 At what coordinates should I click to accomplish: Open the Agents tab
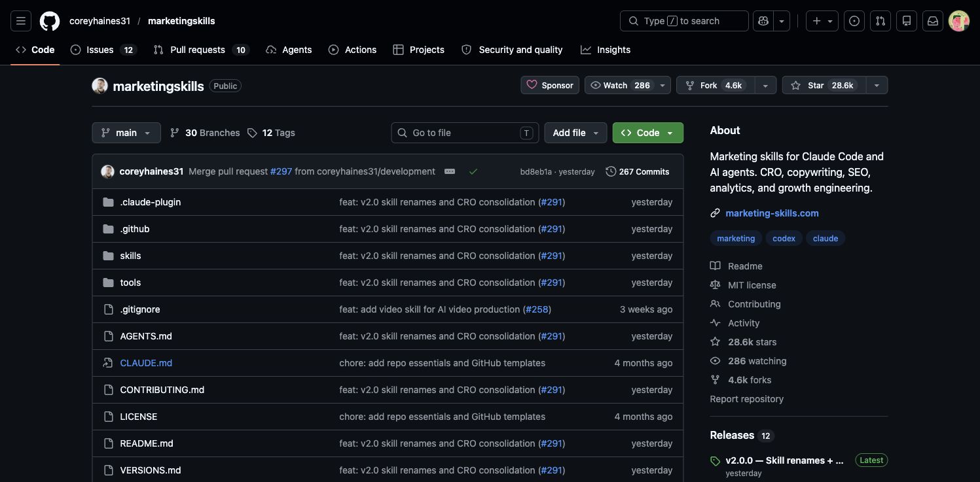tap(289, 50)
